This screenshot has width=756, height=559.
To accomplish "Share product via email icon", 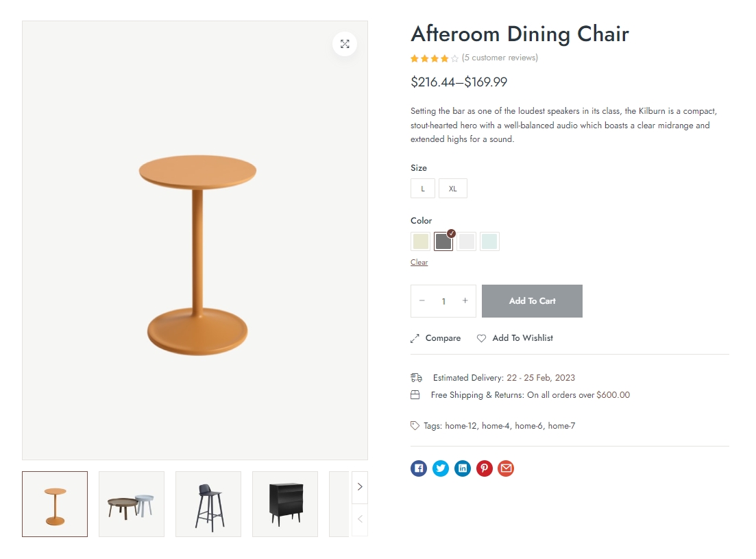I will (x=506, y=468).
